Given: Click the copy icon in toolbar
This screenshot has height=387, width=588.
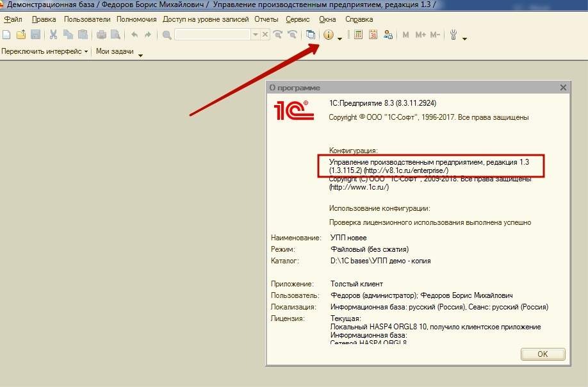Looking at the screenshot, I should pyautogui.click(x=69, y=35).
